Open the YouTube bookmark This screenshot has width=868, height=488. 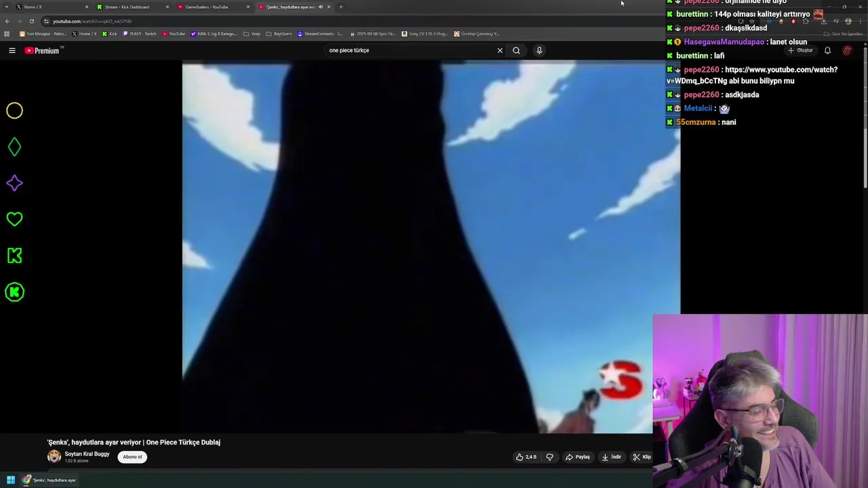(x=174, y=34)
